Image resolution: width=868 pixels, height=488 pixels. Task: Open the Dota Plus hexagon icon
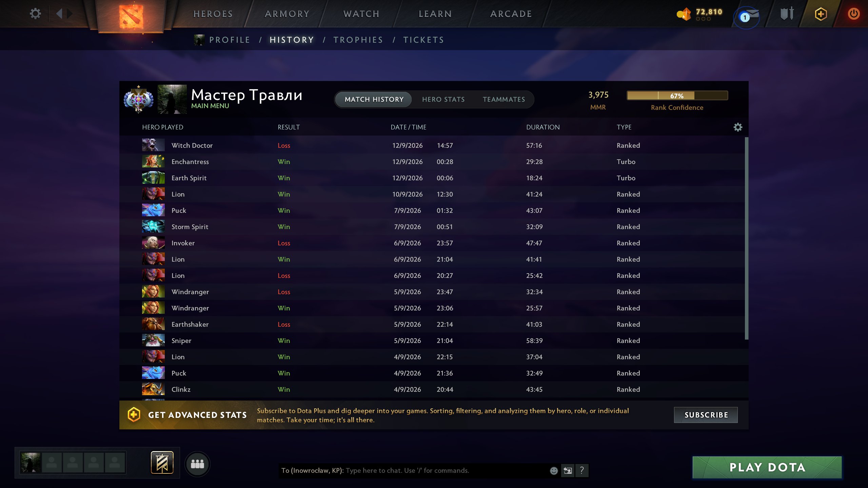pyautogui.click(x=821, y=14)
